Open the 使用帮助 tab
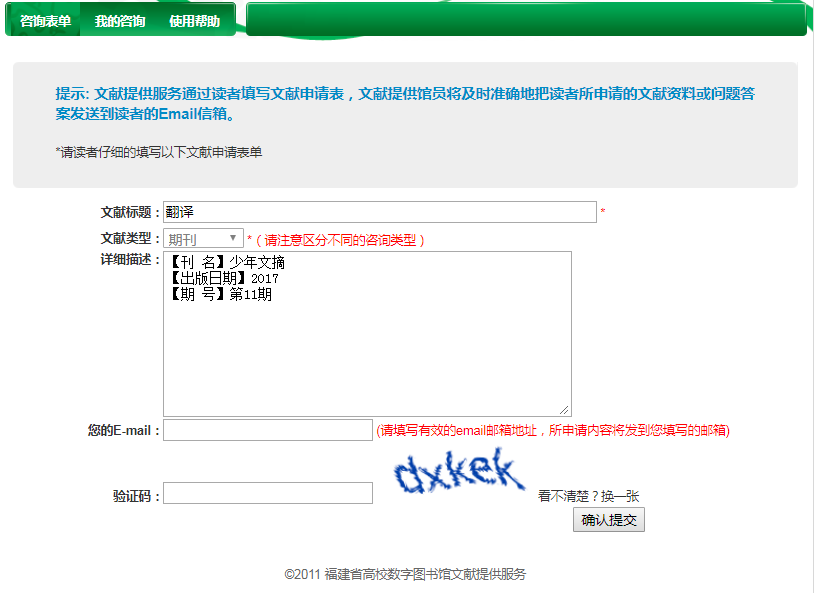814x593 pixels. [x=194, y=21]
